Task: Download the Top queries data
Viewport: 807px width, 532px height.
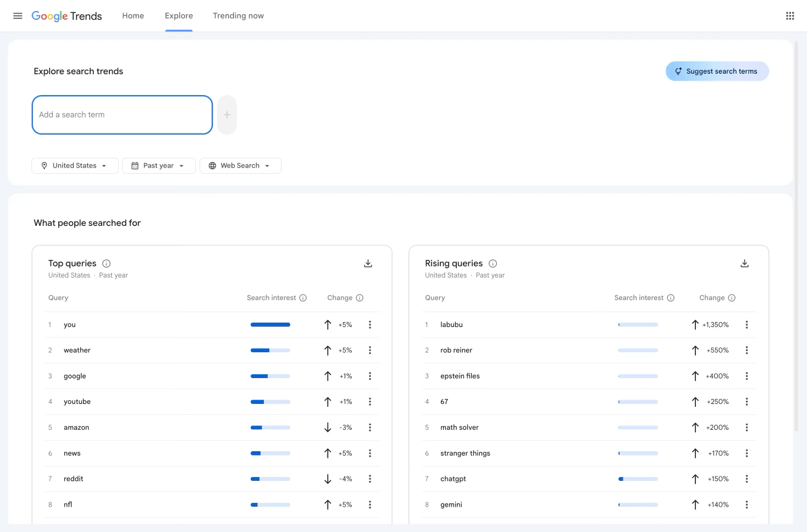Action: point(368,263)
